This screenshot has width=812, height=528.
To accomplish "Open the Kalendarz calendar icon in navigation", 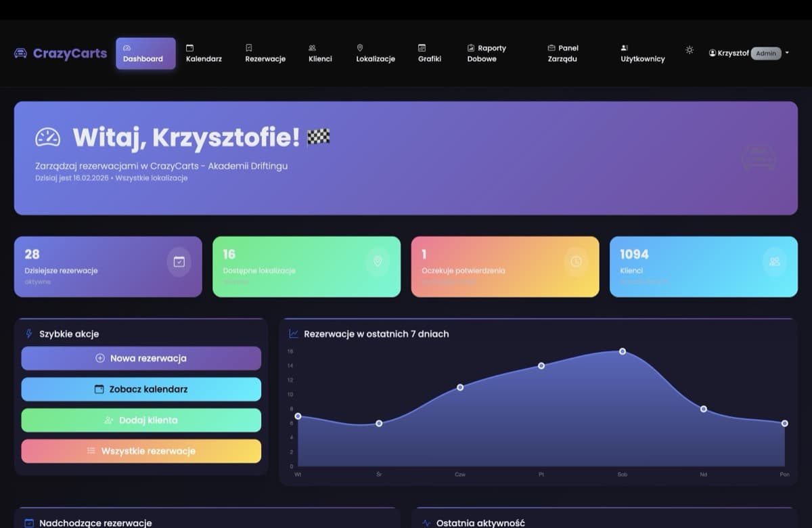I will [x=191, y=48].
